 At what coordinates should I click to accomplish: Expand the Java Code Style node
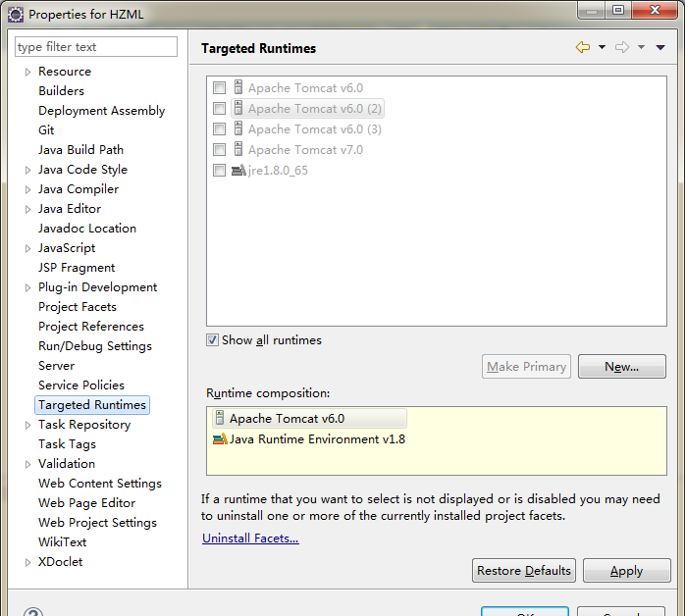27,170
